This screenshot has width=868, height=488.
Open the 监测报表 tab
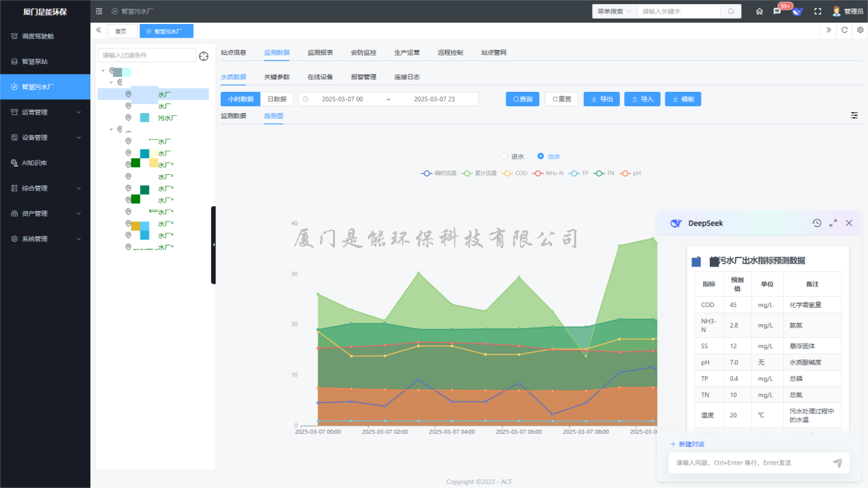(x=320, y=53)
